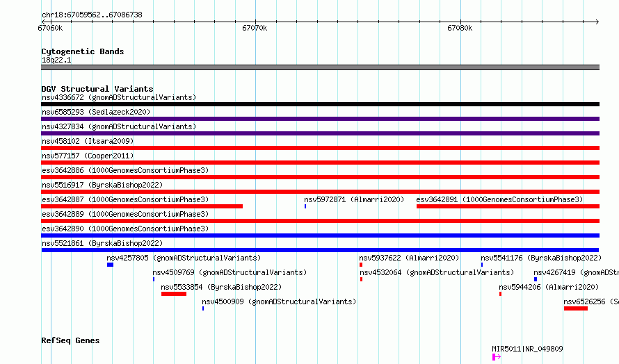Click the nsv5944206 small red marker
The width and height of the screenshot is (619, 364).
pyautogui.click(x=500, y=294)
